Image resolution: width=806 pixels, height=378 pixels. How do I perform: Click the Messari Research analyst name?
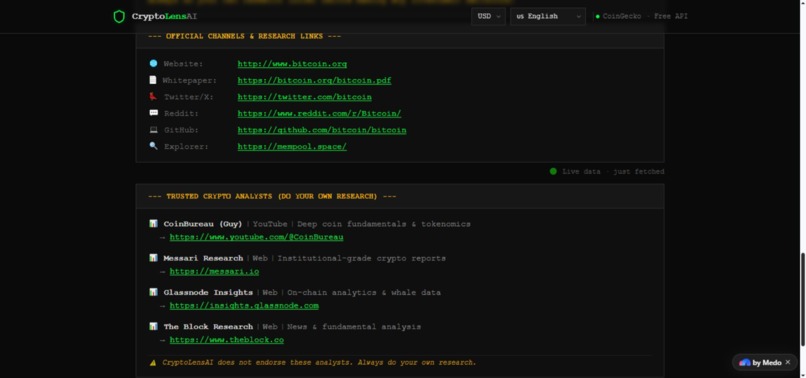click(203, 258)
